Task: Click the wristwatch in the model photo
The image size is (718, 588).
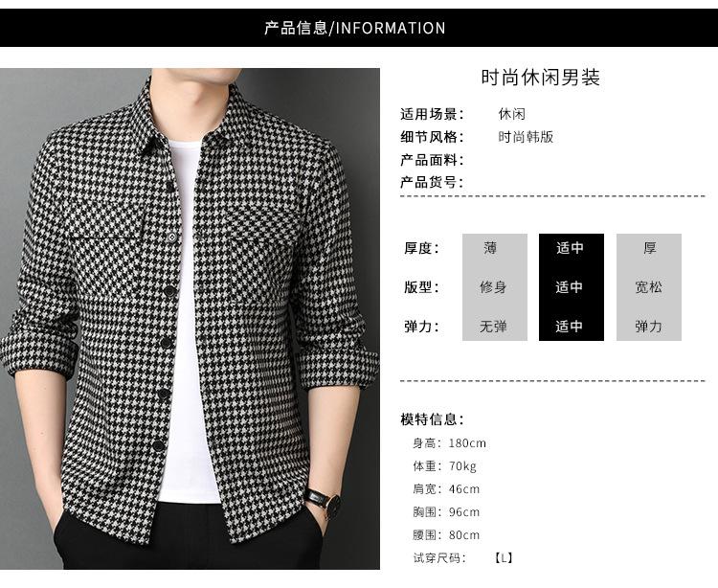Action: point(324,500)
